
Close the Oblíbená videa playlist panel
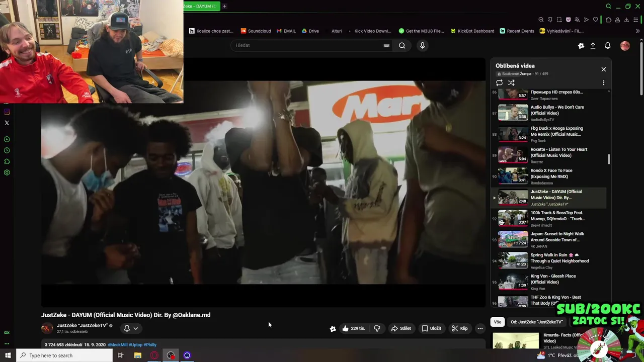603,69
